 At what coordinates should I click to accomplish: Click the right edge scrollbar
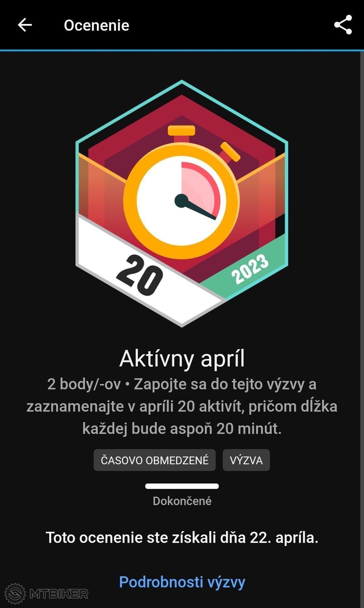coord(362,329)
